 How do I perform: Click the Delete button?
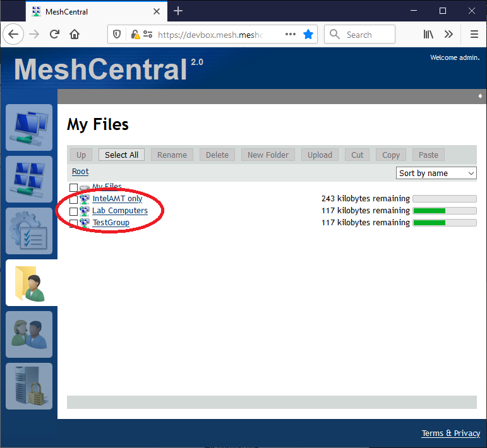click(x=217, y=155)
